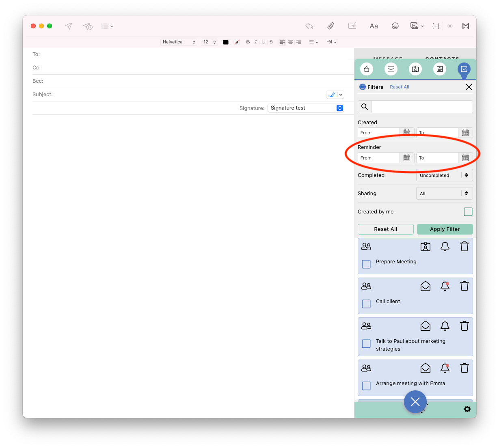This screenshot has height=448, width=499.
Task: Open the tasks checkmark panel icon
Action: point(464,69)
